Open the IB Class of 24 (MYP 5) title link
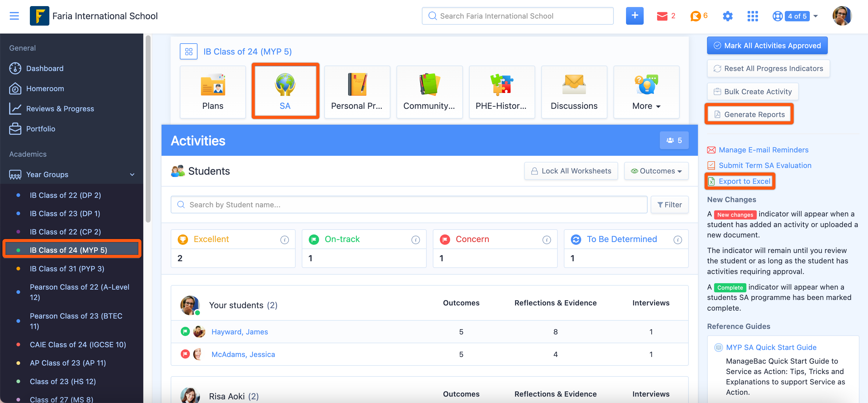Screen dimensions: 868x403 (x=247, y=52)
